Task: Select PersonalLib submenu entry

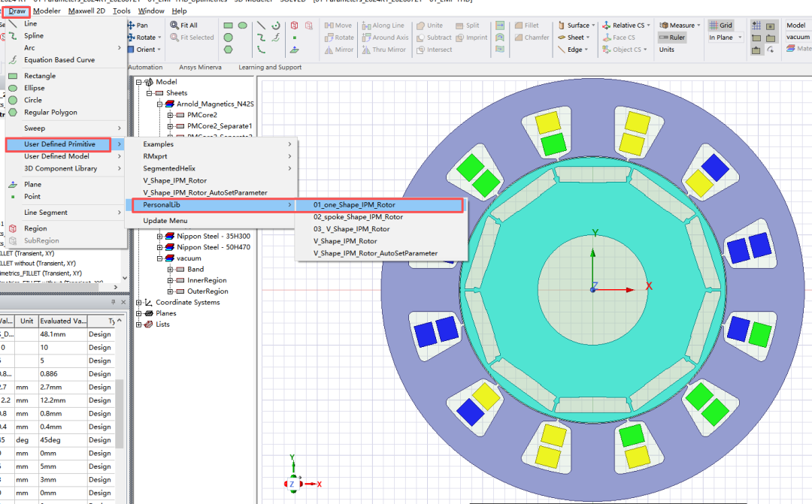Action: point(211,205)
